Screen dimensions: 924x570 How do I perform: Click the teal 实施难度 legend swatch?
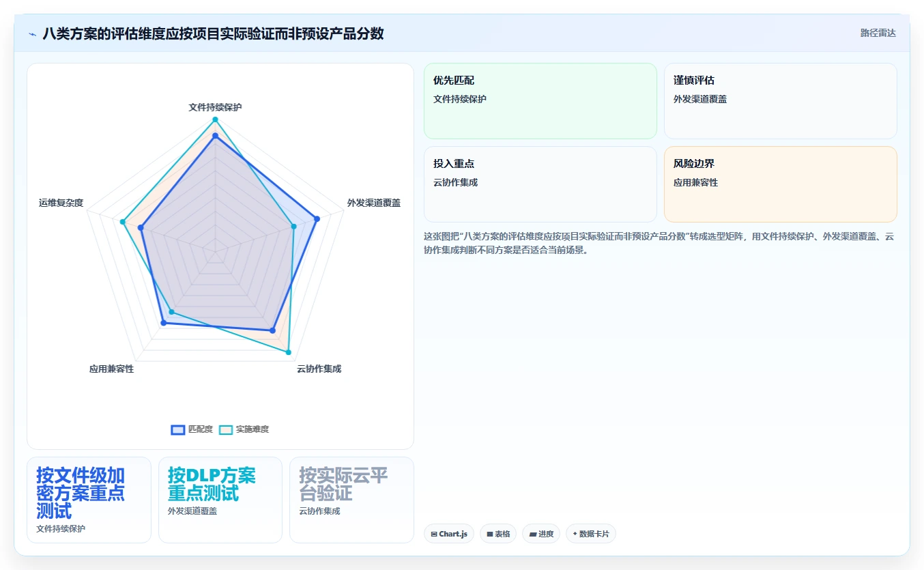226,429
